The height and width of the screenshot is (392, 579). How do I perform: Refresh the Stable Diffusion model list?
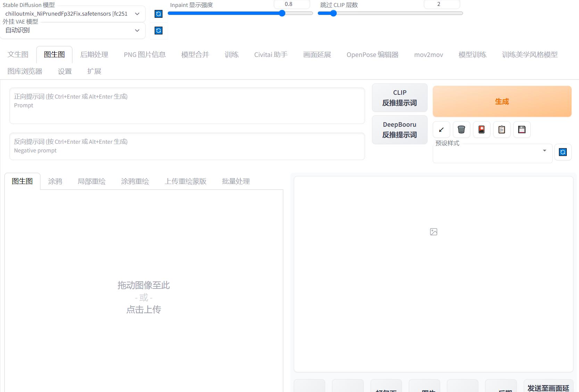158,14
